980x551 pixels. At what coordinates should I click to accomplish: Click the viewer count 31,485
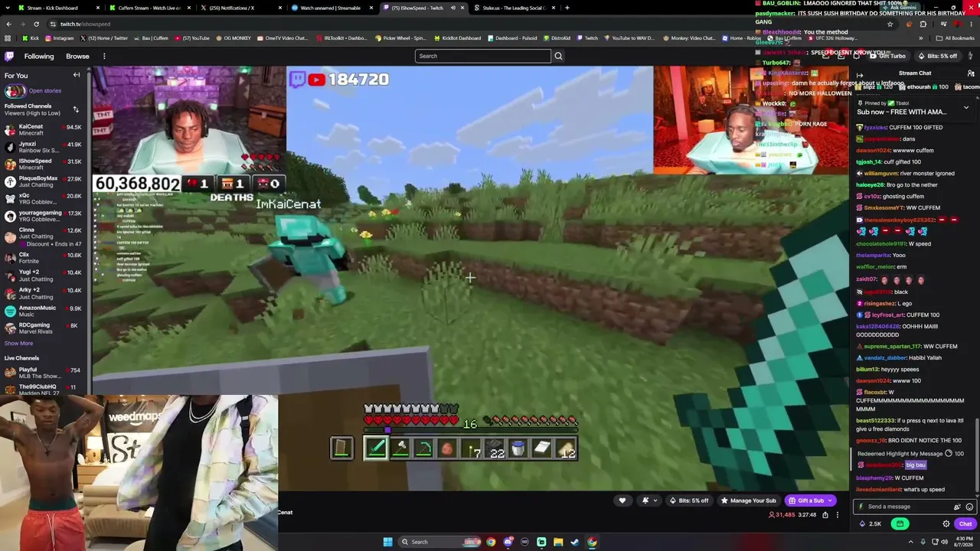782,514
